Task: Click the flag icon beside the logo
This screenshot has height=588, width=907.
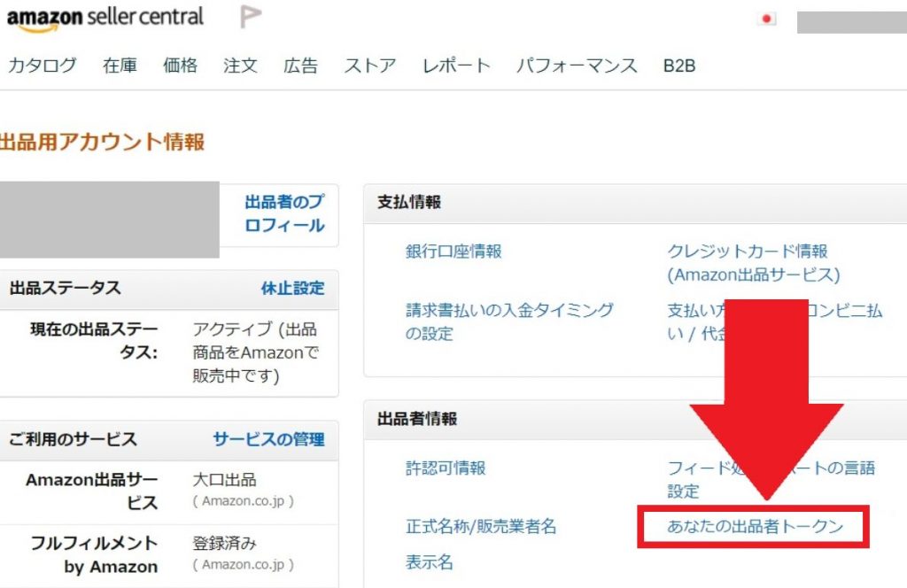Action: [x=251, y=16]
